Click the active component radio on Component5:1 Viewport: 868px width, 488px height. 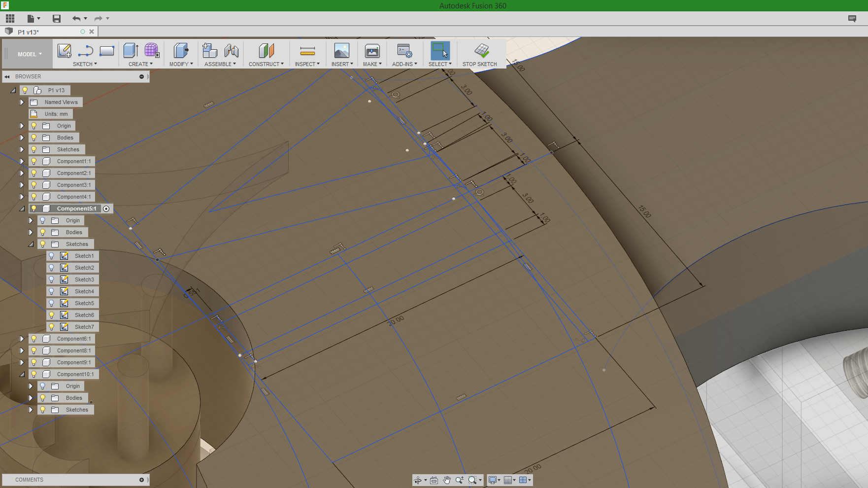click(x=106, y=209)
